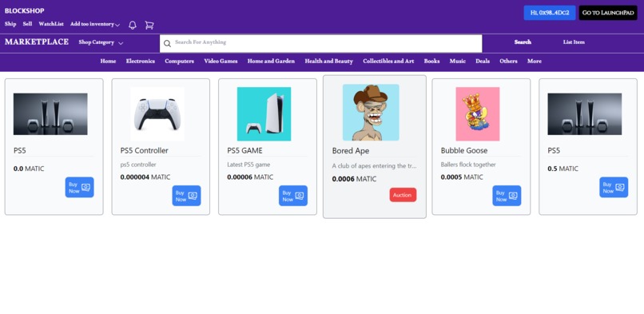Click the 0.0006 MATIC price

[354, 179]
